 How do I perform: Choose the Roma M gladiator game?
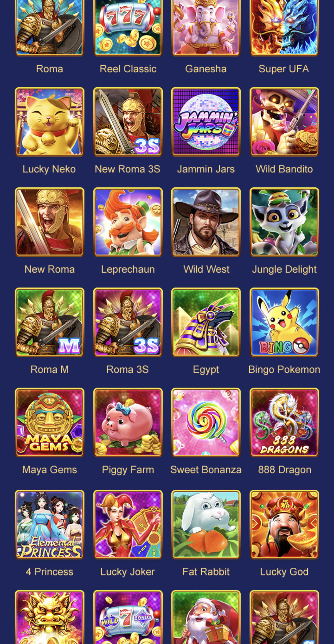point(49,322)
